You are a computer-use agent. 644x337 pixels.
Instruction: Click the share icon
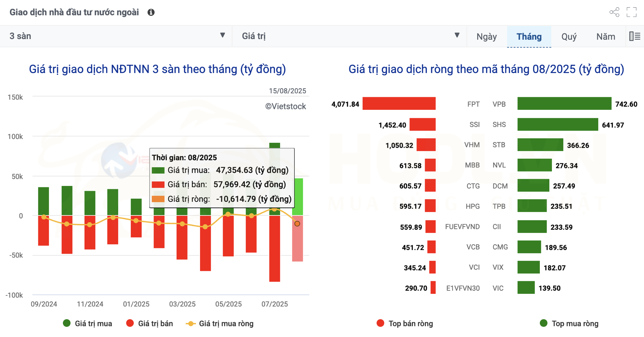point(614,12)
